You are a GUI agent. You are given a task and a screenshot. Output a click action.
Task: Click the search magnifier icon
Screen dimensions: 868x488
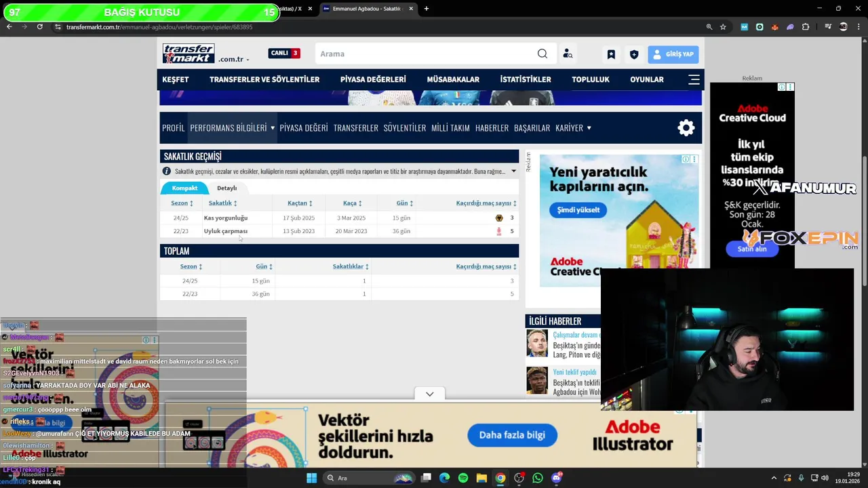[x=542, y=54]
